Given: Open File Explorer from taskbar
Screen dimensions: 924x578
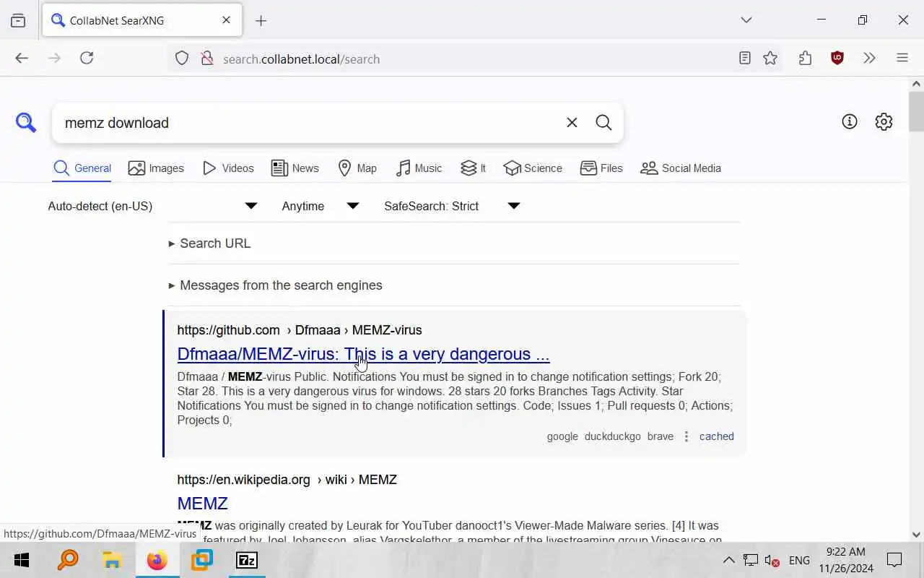Looking at the screenshot, I should (112, 560).
